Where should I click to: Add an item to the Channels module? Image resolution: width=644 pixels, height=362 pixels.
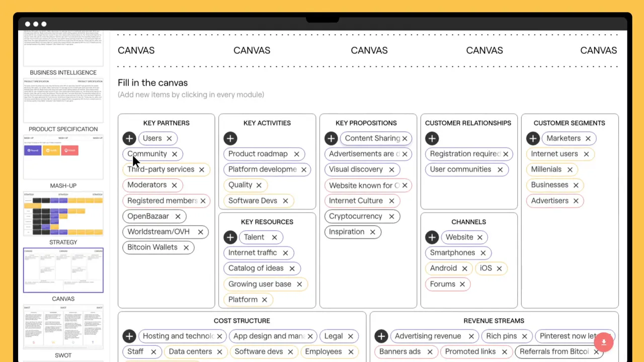click(432, 237)
